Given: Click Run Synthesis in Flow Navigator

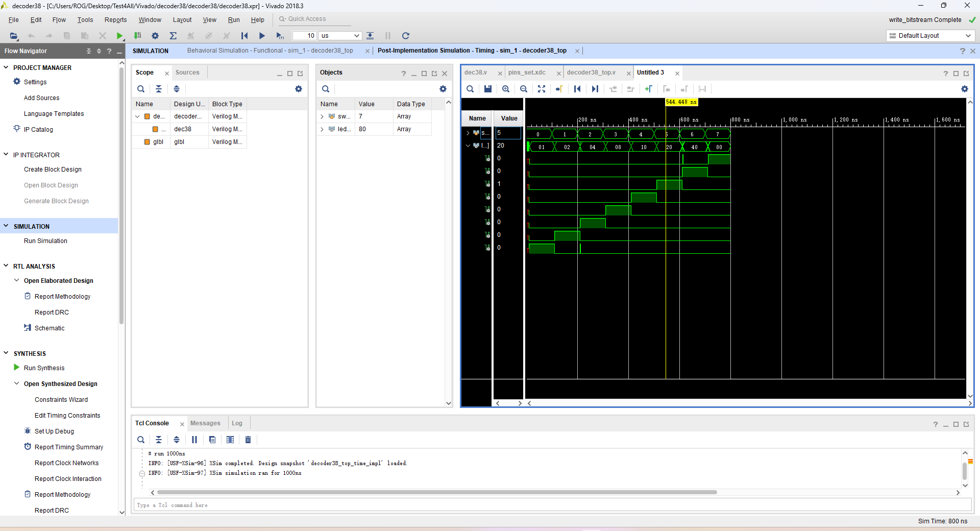Looking at the screenshot, I should (44, 368).
